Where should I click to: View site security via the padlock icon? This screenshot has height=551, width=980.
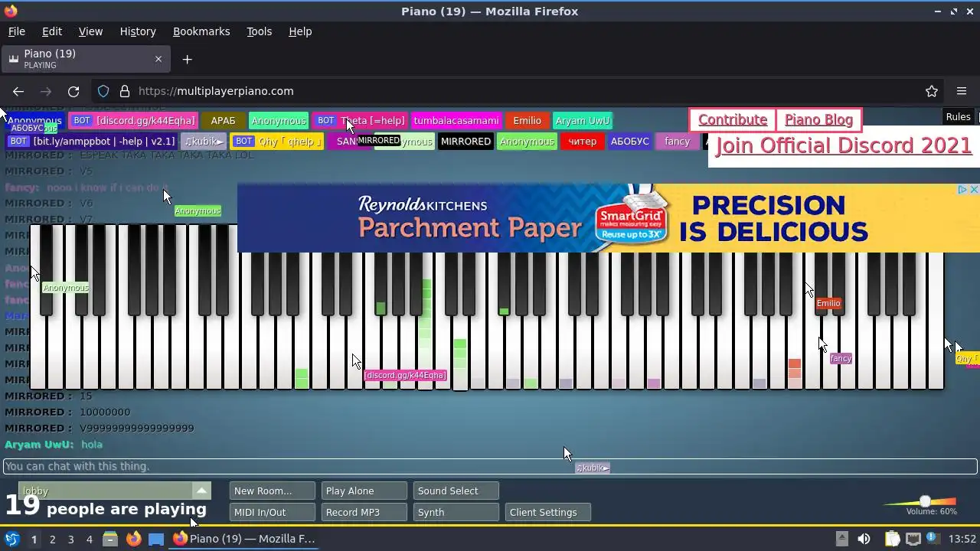125,91
